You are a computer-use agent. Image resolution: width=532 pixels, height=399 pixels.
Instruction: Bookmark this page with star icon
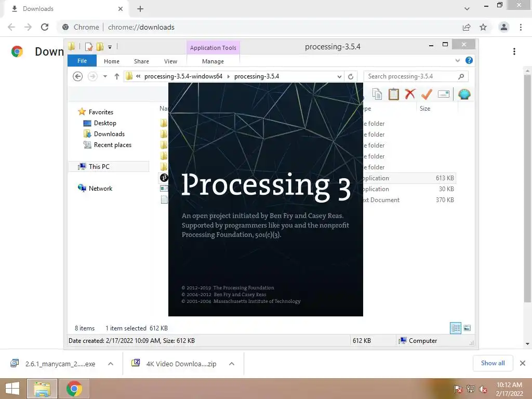(483, 27)
